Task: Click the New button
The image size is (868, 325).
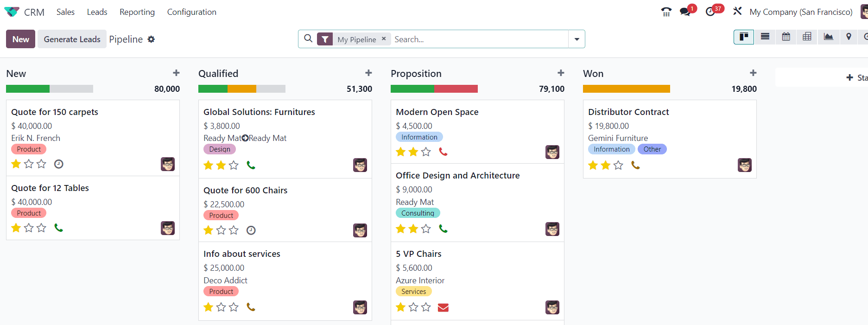Action: click(x=20, y=39)
